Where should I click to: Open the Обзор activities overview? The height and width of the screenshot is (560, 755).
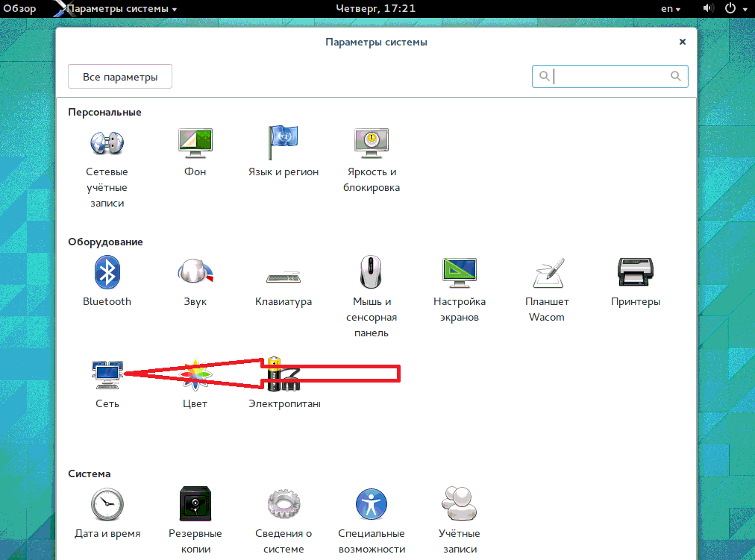coord(18,9)
